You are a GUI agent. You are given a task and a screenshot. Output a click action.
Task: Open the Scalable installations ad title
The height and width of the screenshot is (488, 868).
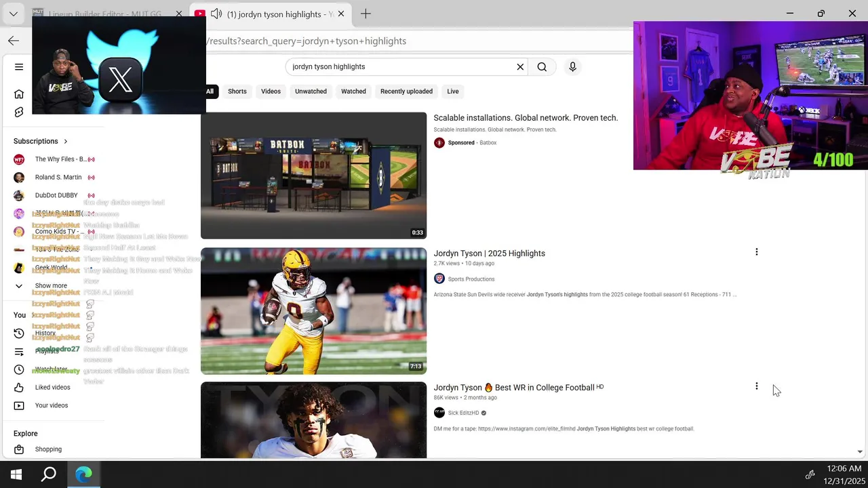pyautogui.click(x=526, y=118)
